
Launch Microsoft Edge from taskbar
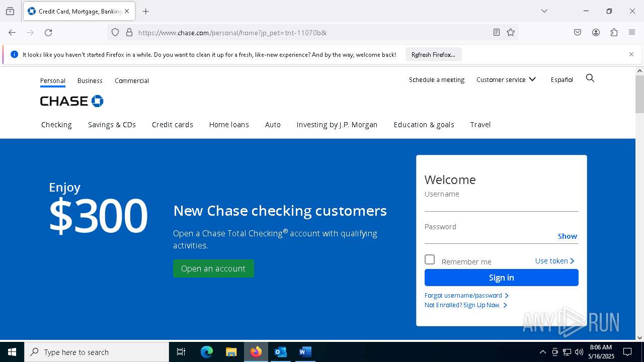pos(207,352)
